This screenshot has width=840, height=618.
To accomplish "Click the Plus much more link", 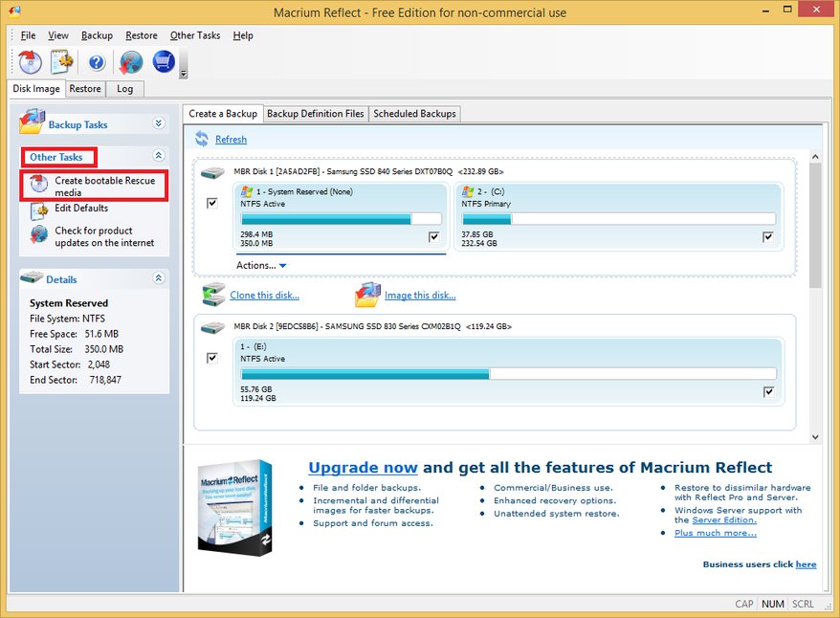I will pos(716,533).
